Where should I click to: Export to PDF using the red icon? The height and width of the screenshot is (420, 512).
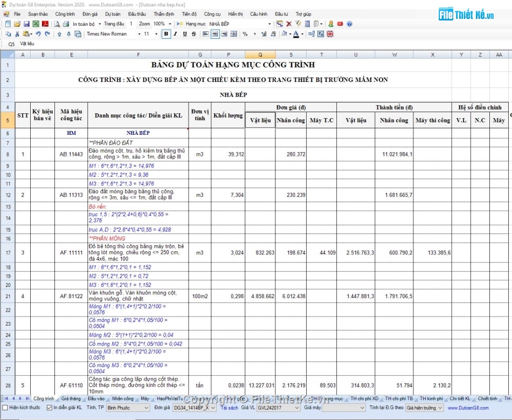click(45, 24)
